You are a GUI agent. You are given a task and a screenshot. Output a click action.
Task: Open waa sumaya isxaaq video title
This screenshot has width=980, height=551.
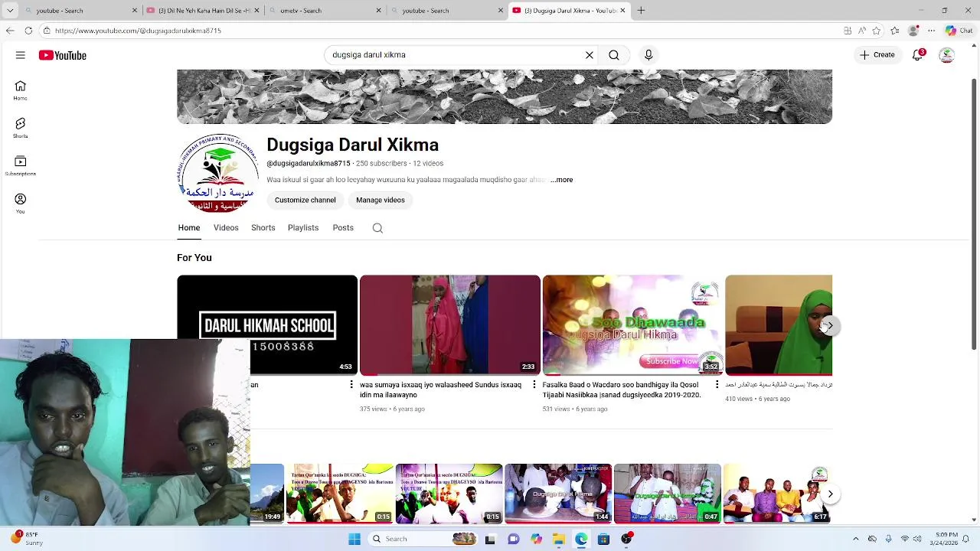[440, 390]
